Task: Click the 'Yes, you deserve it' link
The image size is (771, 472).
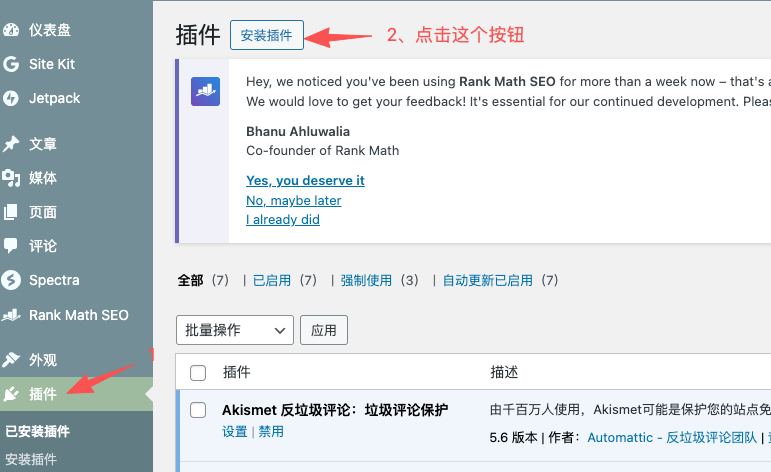Action: click(x=305, y=181)
